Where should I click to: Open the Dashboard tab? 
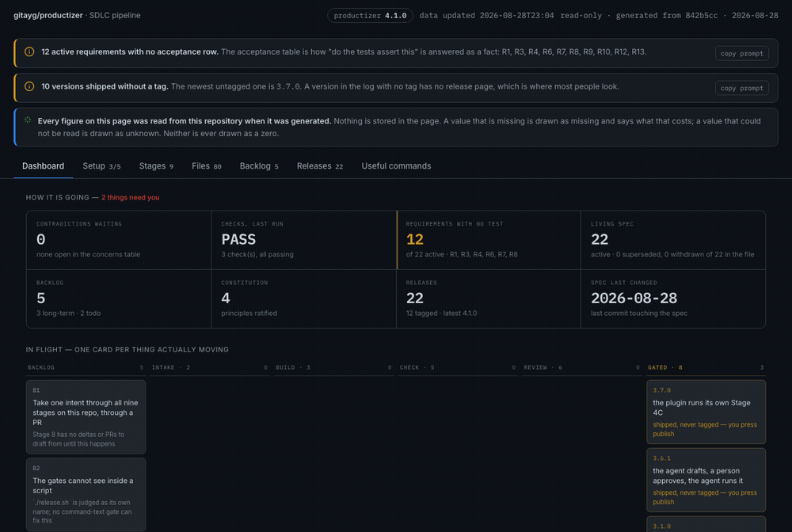(43, 166)
